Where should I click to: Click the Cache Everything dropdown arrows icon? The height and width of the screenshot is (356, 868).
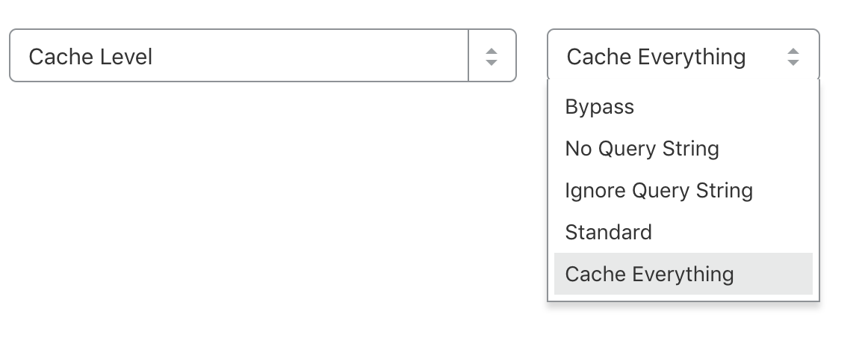(793, 56)
